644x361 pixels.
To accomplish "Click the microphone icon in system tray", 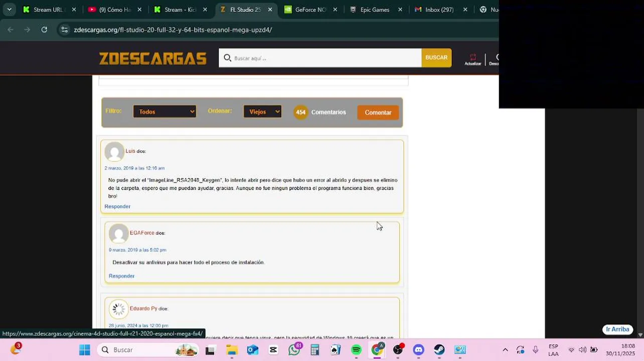I will point(536,350).
